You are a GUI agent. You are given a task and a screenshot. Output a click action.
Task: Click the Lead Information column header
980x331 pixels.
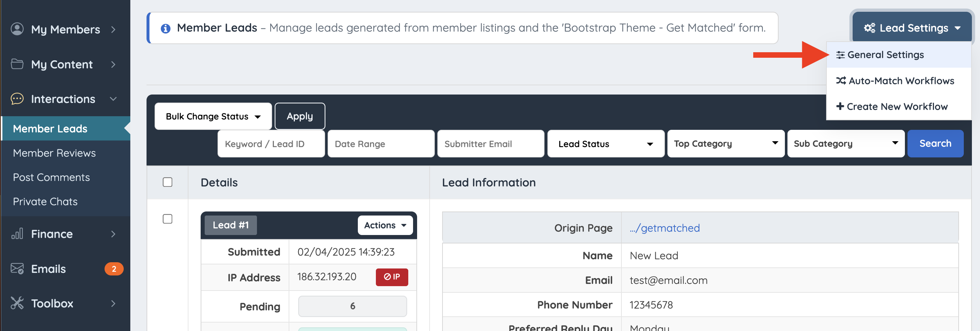coord(489,182)
